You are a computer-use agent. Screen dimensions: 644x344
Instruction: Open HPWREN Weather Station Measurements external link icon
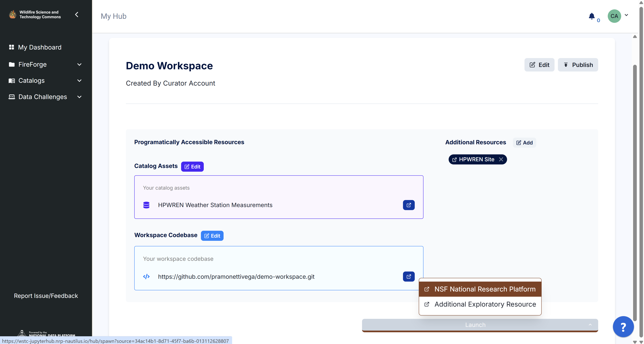click(409, 205)
